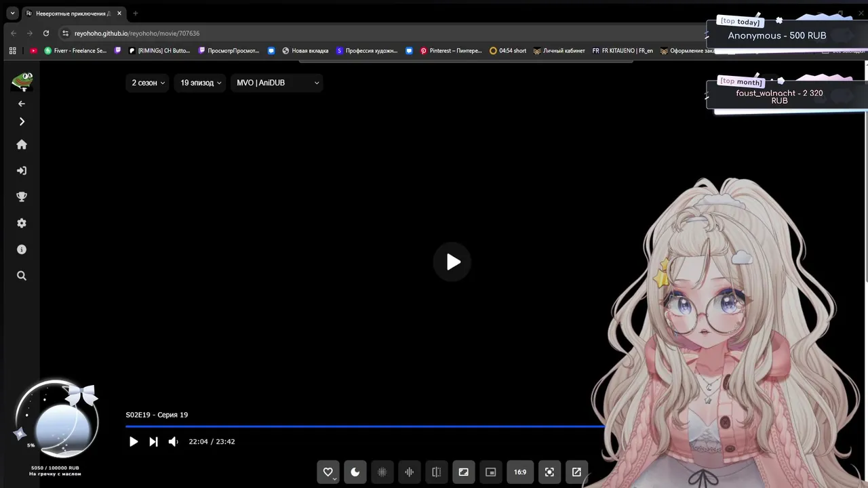The height and width of the screenshot is (488, 868).
Task: Open the episode dropdown showing 19 эпизод
Action: click(199, 83)
